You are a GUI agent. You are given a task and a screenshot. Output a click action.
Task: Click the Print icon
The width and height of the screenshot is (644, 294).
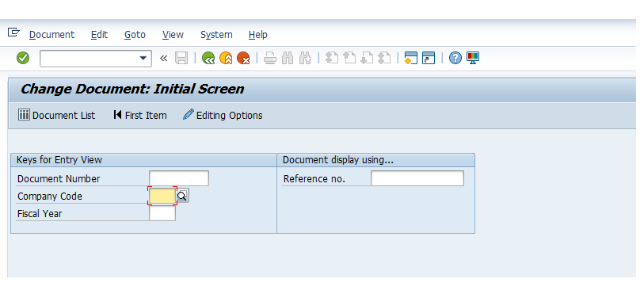[x=270, y=58]
